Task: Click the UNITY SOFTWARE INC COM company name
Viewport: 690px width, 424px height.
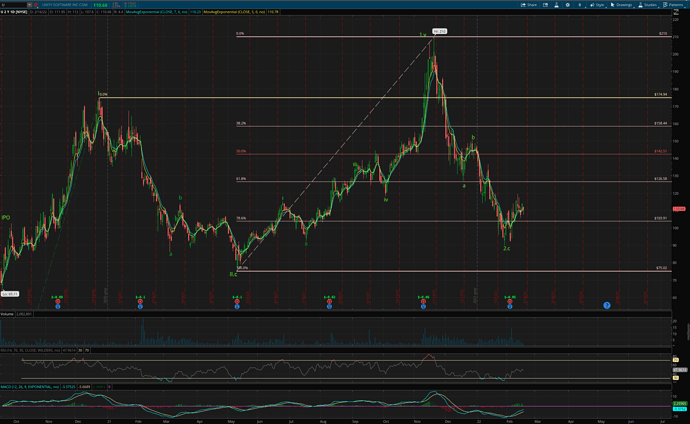Action: coord(65,5)
